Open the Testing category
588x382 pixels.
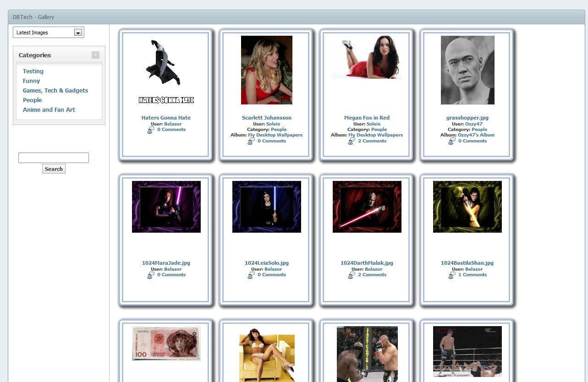[33, 71]
